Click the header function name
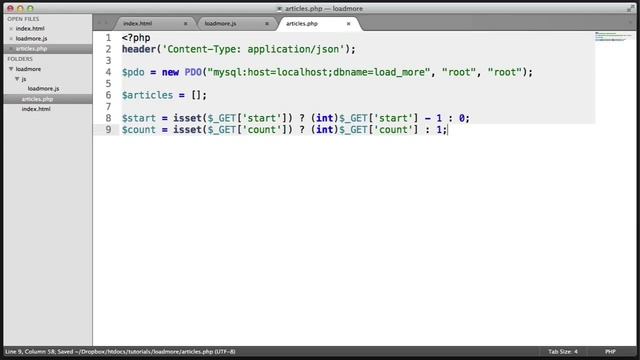Viewport: 640px width, 360px height. click(139, 49)
